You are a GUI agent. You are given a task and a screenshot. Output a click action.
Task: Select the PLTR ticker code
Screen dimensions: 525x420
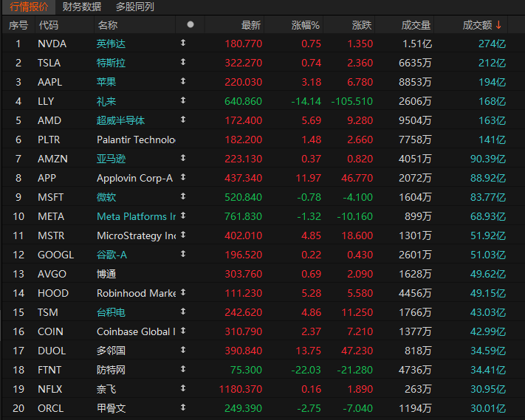click(49, 140)
